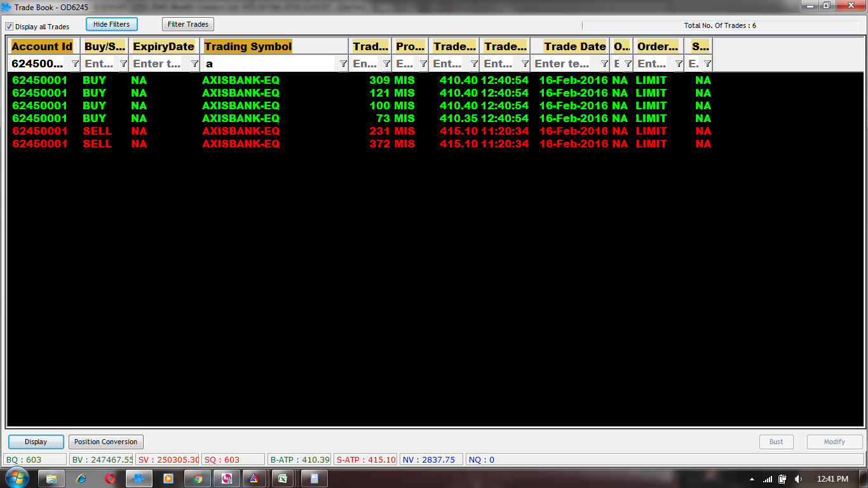This screenshot has height=488, width=868.
Task: Sort by the Buy/S... column header
Action: pos(105,46)
